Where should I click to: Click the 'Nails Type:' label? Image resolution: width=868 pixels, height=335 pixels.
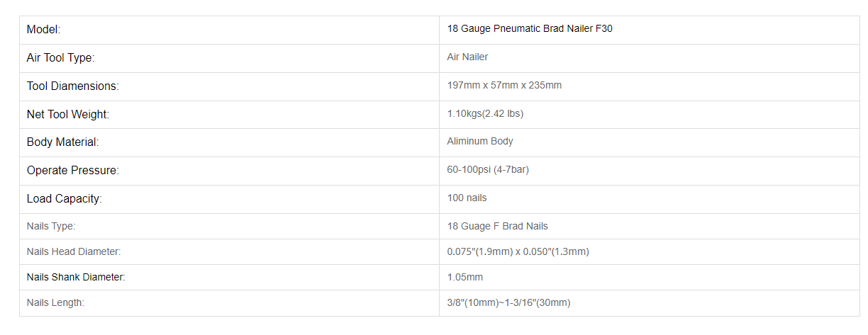(x=51, y=226)
